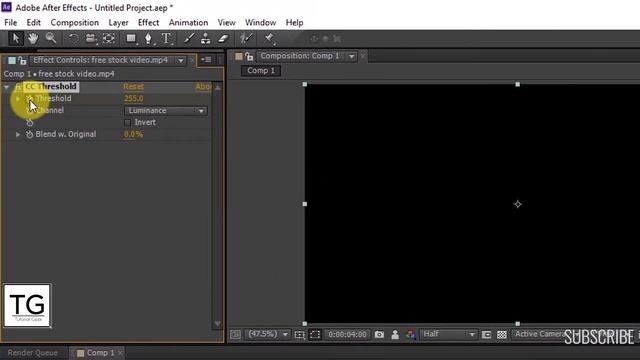Click the Always Preview This View icon

pos(236,335)
